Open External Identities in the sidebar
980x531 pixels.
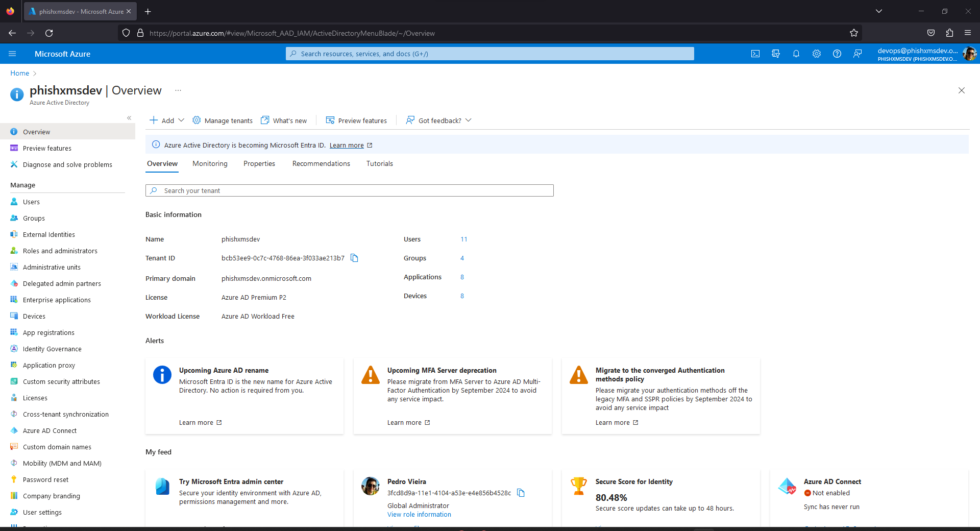point(67,234)
